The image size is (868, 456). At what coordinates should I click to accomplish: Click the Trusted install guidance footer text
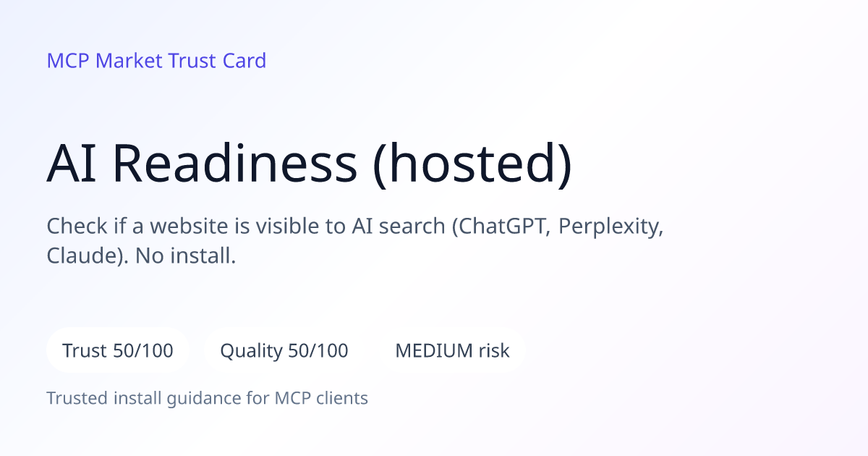point(208,398)
